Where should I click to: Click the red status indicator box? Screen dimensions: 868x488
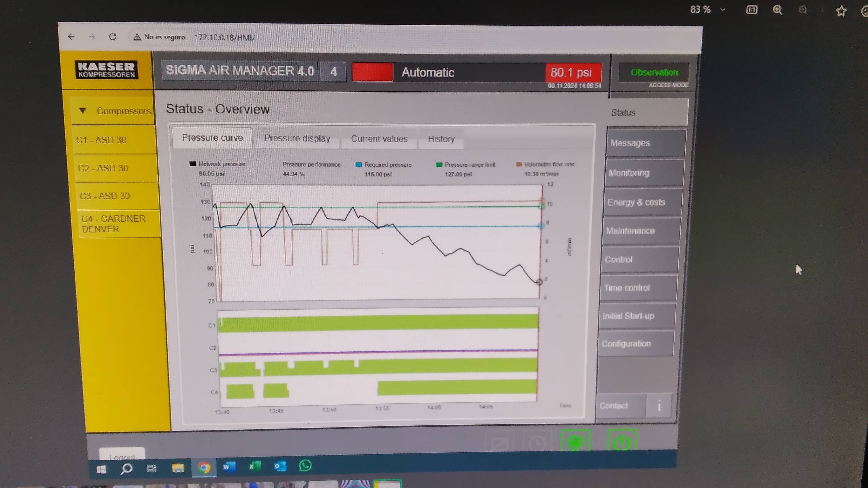point(372,72)
